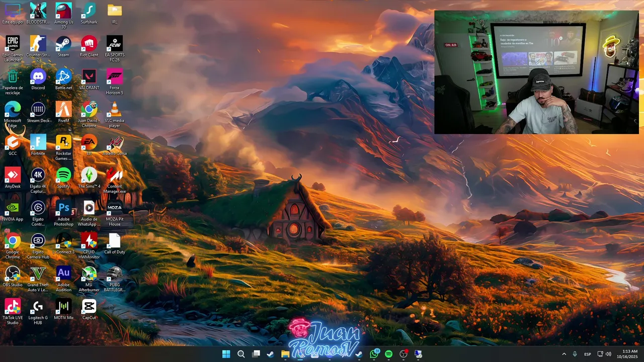This screenshot has height=362, width=644.
Task: Click the Battle.net desktop icon
Action: 63,79
